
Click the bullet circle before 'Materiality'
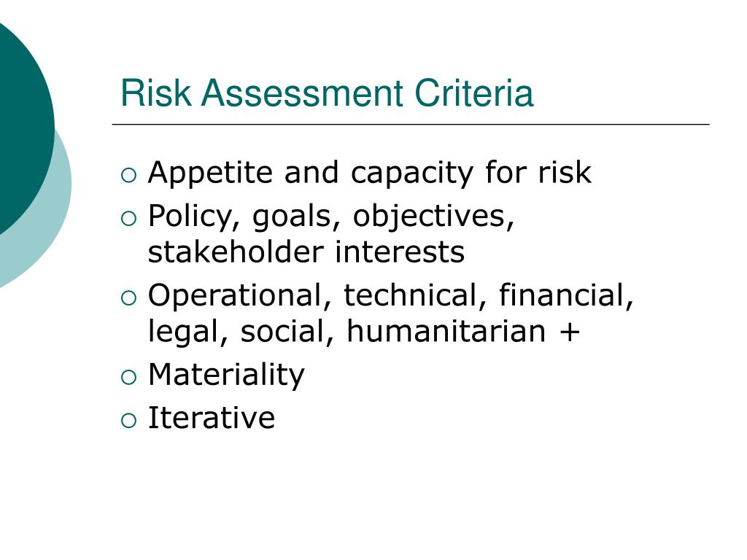coord(128,378)
